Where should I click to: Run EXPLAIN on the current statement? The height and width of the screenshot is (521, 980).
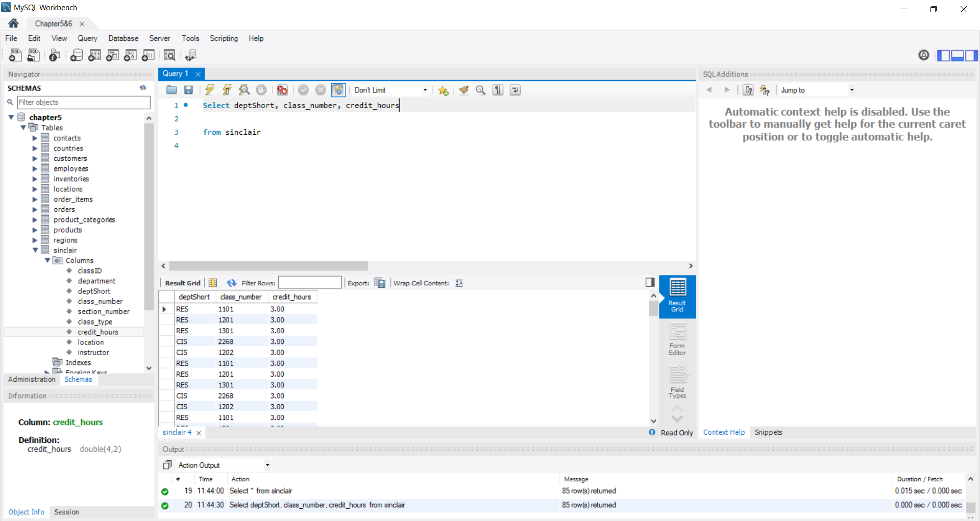coord(244,90)
